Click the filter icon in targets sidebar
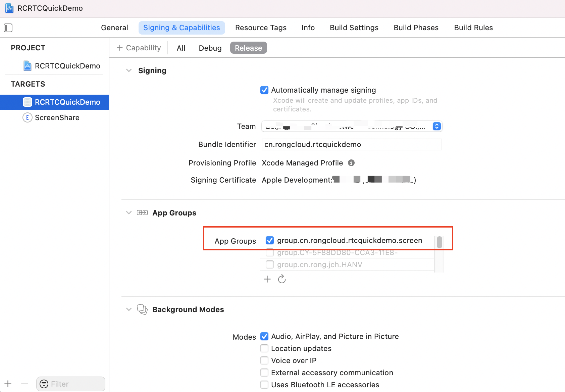 (x=44, y=384)
